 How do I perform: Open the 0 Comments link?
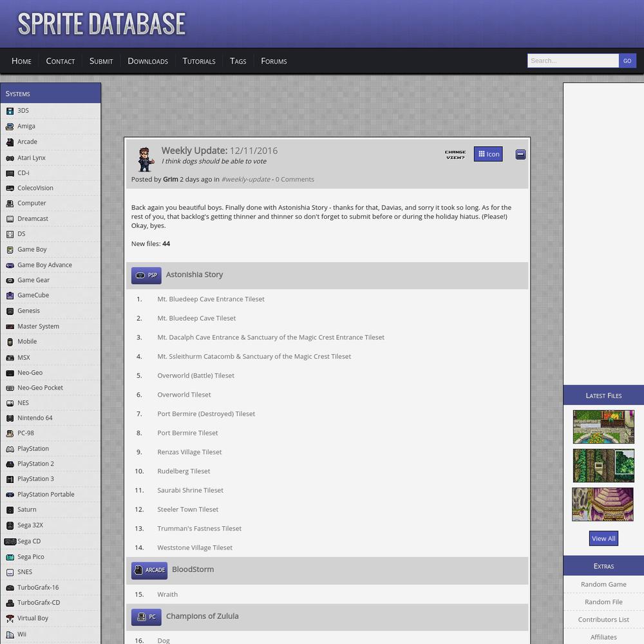click(x=295, y=179)
